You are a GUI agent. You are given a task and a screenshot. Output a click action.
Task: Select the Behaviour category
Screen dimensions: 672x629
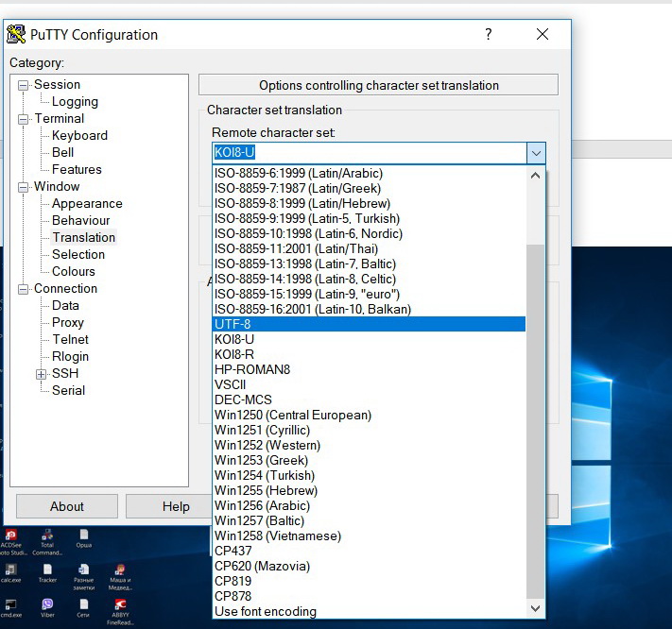click(81, 220)
